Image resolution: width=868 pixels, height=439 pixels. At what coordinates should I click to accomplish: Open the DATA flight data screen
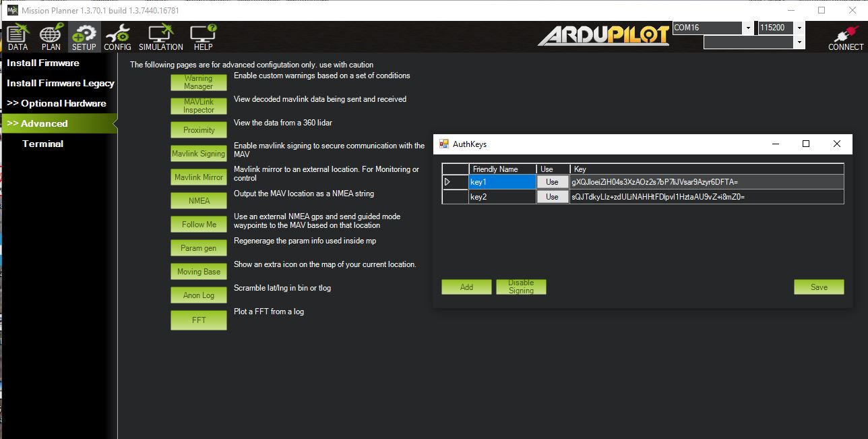pos(18,37)
